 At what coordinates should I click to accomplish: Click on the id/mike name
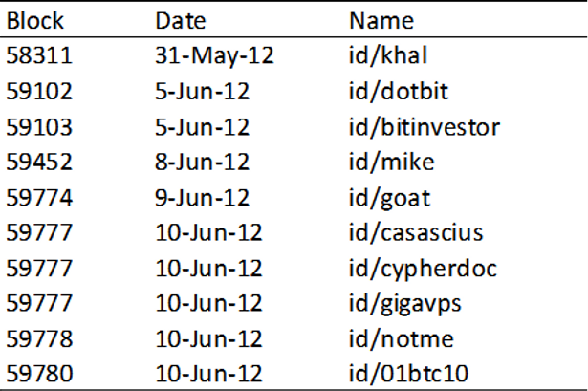tap(392, 163)
